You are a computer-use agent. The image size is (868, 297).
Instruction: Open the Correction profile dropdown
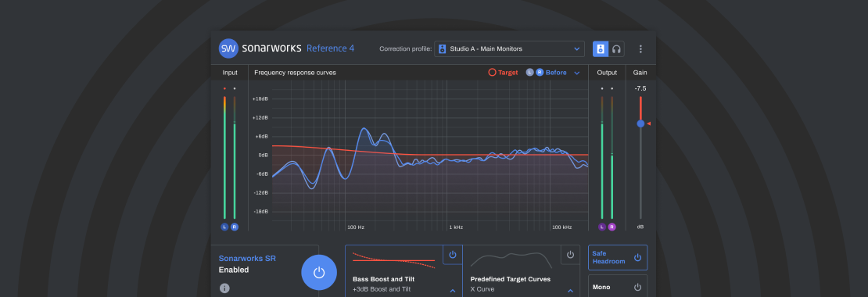click(x=509, y=48)
